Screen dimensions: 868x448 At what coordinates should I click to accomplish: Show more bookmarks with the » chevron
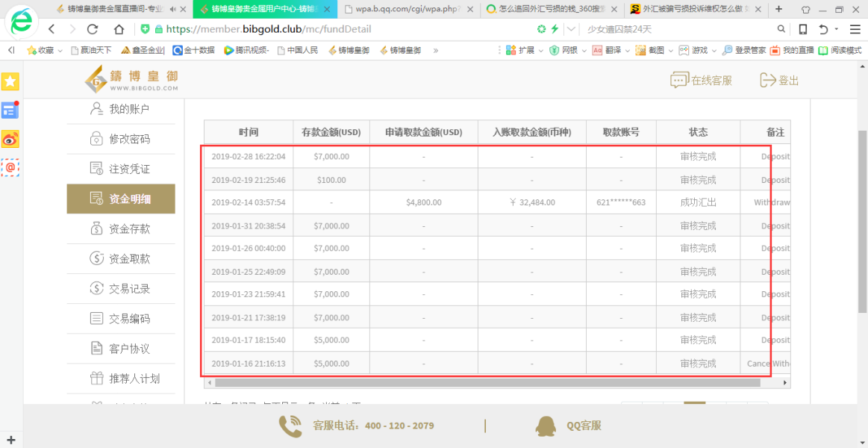436,50
